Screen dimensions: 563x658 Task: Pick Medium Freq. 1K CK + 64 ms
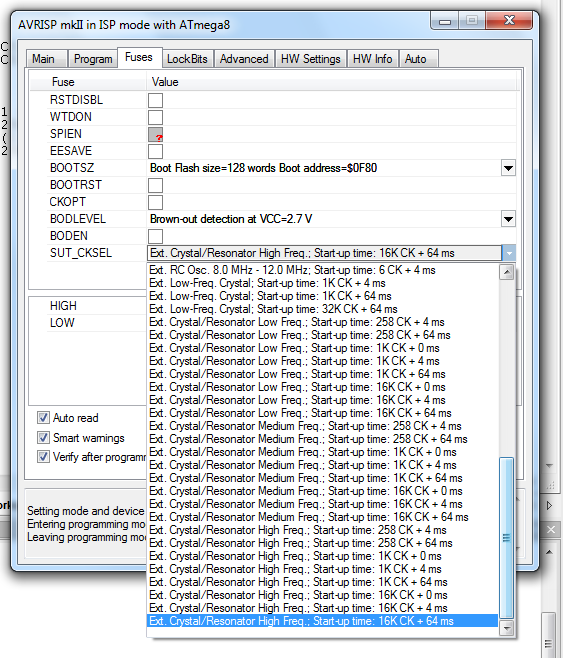[x=323, y=478]
